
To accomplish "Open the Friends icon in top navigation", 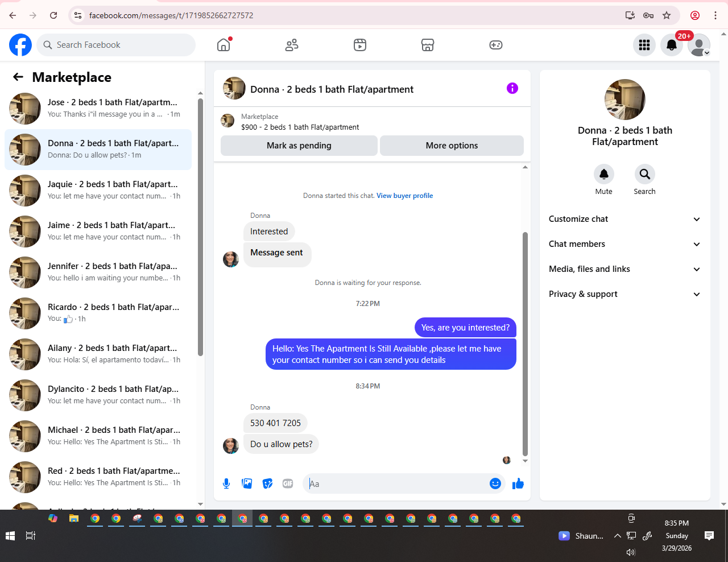I will [x=292, y=45].
